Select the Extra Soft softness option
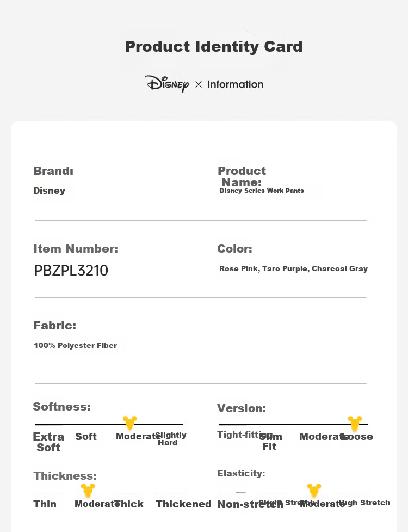 [48, 442]
